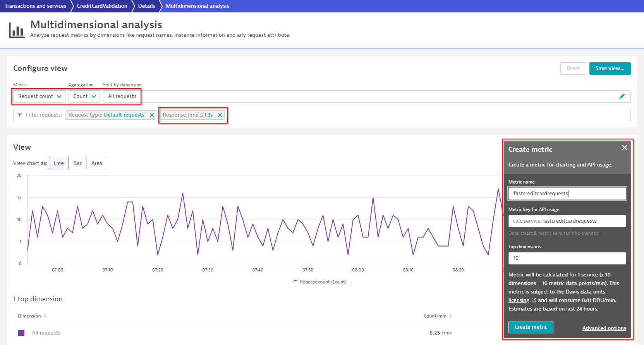Switch chart view to Bar
The height and width of the screenshot is (345, 644).
[77, 163]
